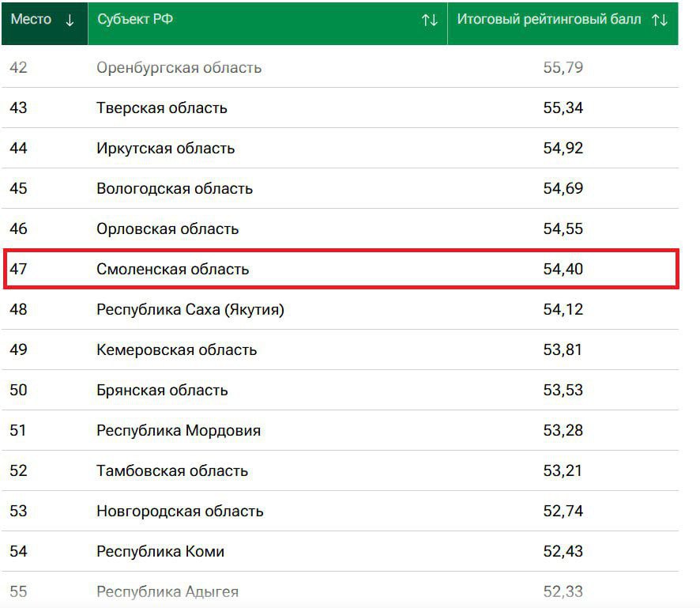Click the score 54,40 for Смоленская область

click(563, 270)
